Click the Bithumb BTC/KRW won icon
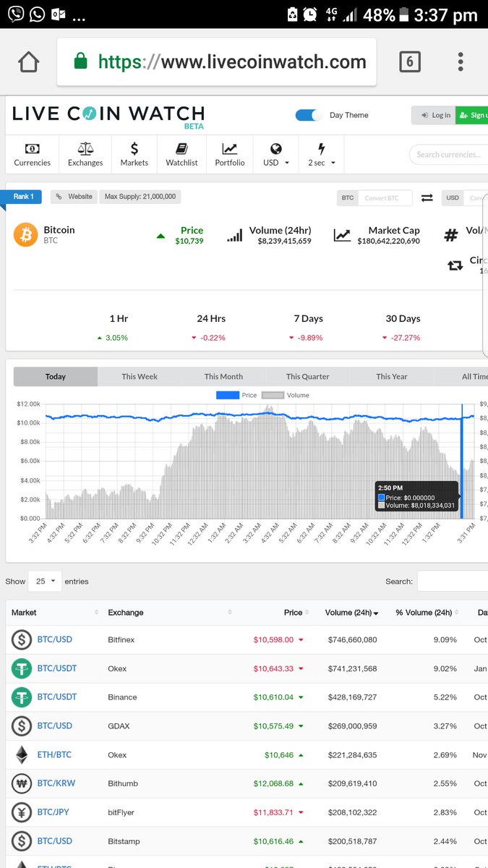Screen dimensions: 488x868 pyautogui.click(x=22, y=784)
